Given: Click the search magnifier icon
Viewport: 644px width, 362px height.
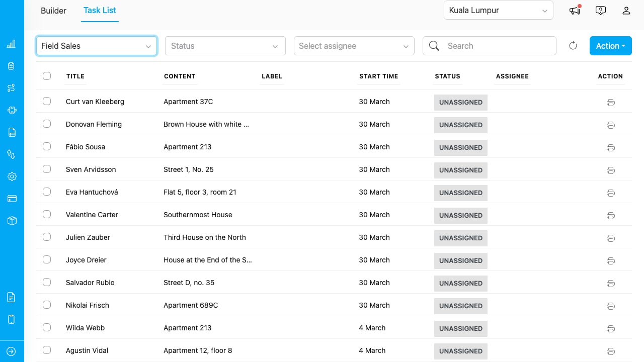Looking at the screenshot, I should pos(434,46).
